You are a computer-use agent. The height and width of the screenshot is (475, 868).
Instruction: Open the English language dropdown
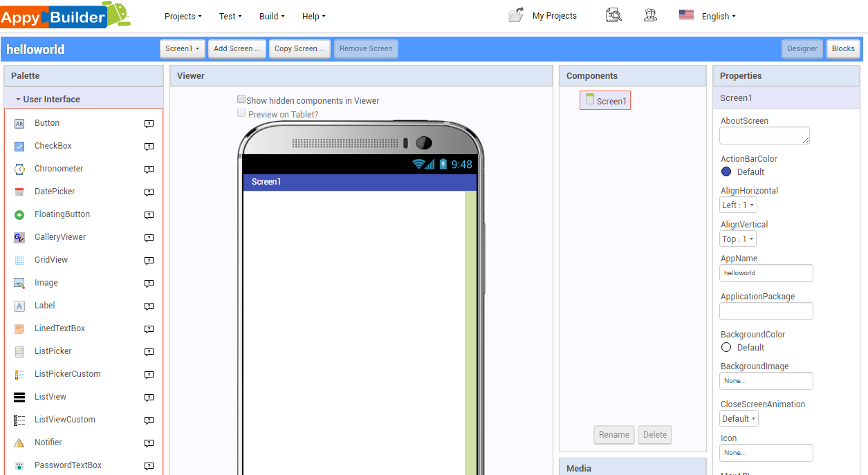[718, 15]
